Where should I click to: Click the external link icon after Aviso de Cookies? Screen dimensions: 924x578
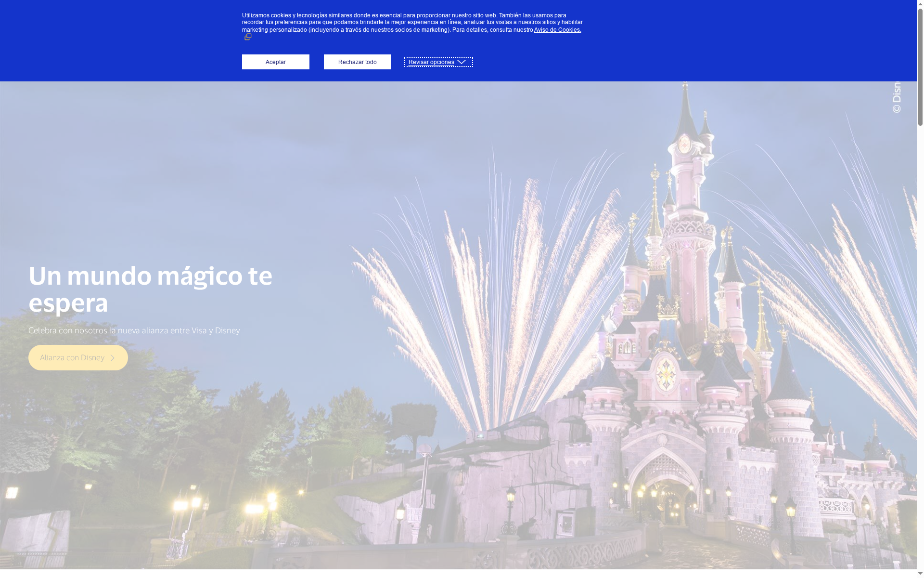(x=248, y=37)
